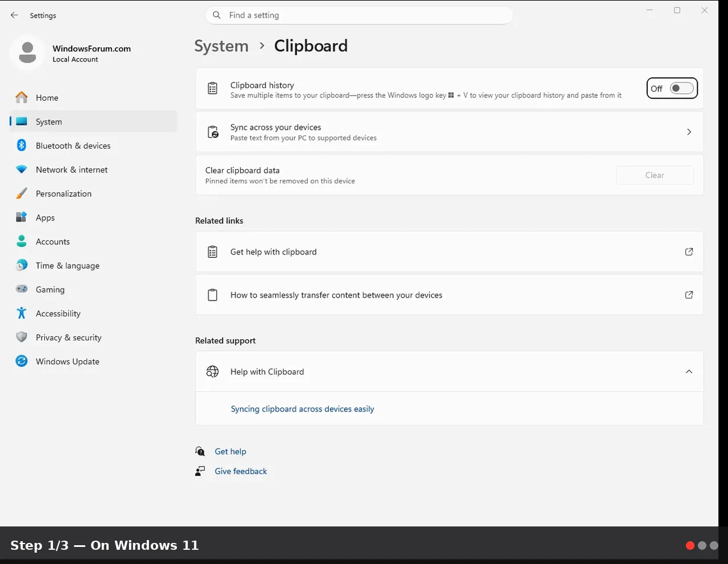The image size is (728, 564).
Task: Expand Sync across your devices chevron
Action: pos(689,132)
